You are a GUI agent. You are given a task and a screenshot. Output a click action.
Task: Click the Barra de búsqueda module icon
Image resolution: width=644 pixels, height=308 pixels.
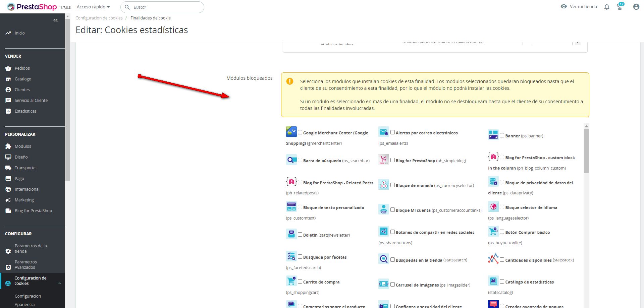tap(291, 160)
